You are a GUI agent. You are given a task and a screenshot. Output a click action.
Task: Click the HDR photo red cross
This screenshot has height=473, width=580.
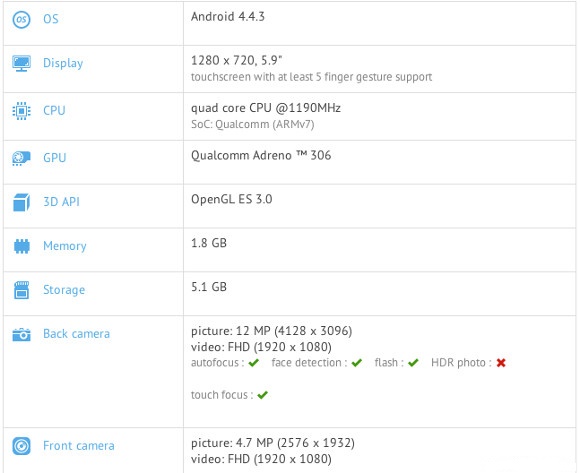[501, 363]
